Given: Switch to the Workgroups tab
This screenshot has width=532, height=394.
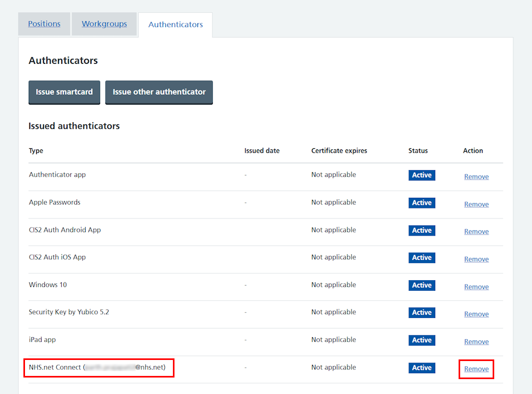Looking at the screenshot, I should pos(104,24).
